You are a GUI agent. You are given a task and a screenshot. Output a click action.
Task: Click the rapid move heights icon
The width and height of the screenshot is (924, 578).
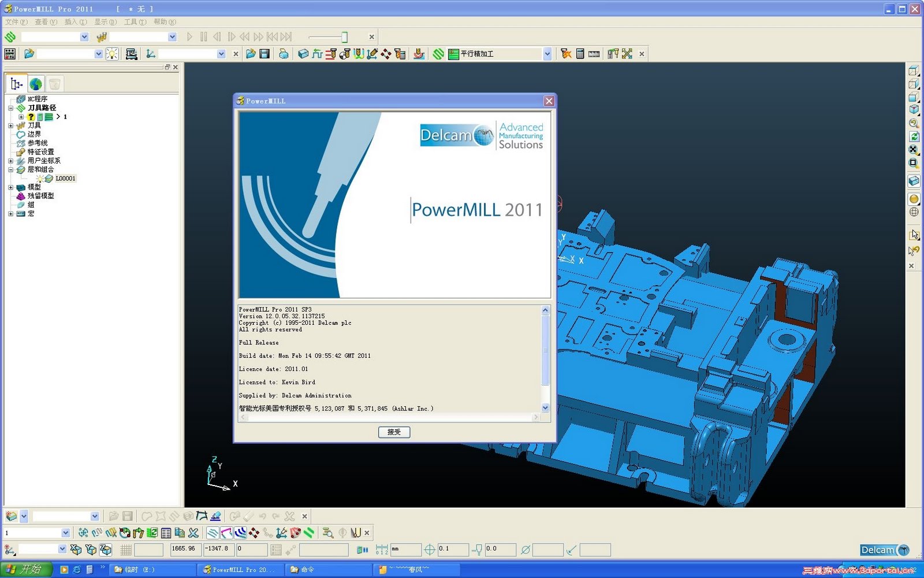331,54
